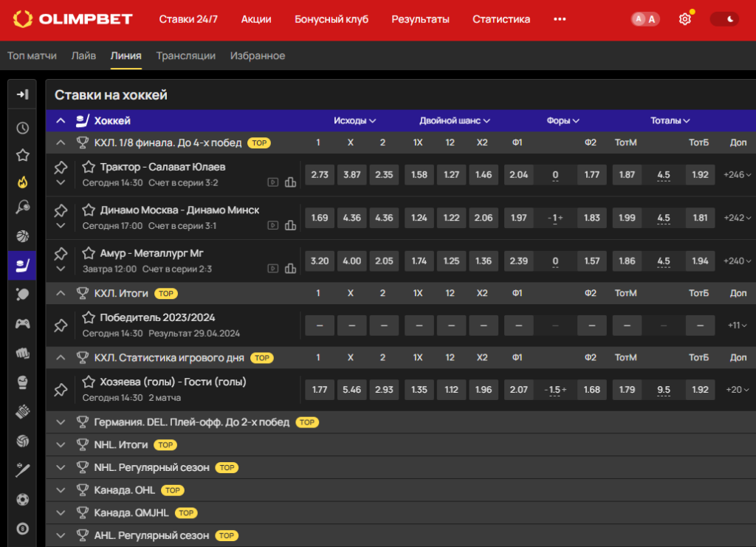The width and height of the screenshot is (756, 547).
Task: Favorite Победитель 2023/2024 with star
Action: coord(89,317)
